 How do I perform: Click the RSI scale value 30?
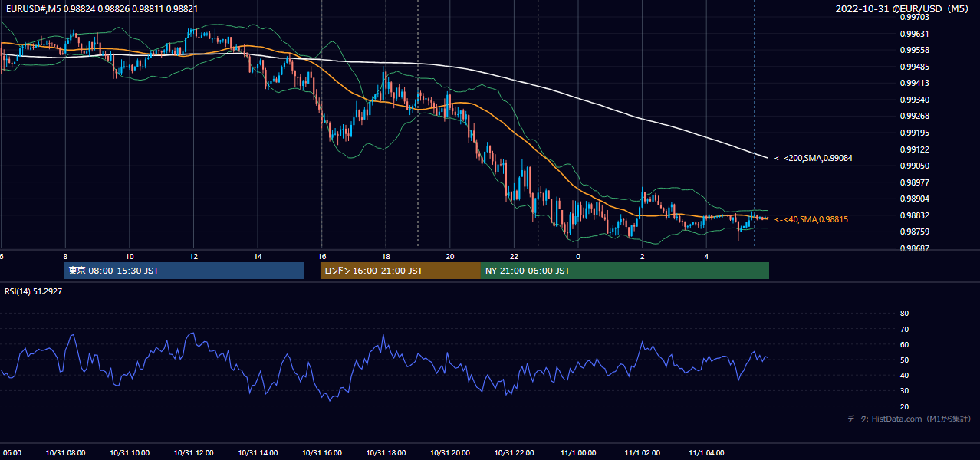tap(904, 390)
